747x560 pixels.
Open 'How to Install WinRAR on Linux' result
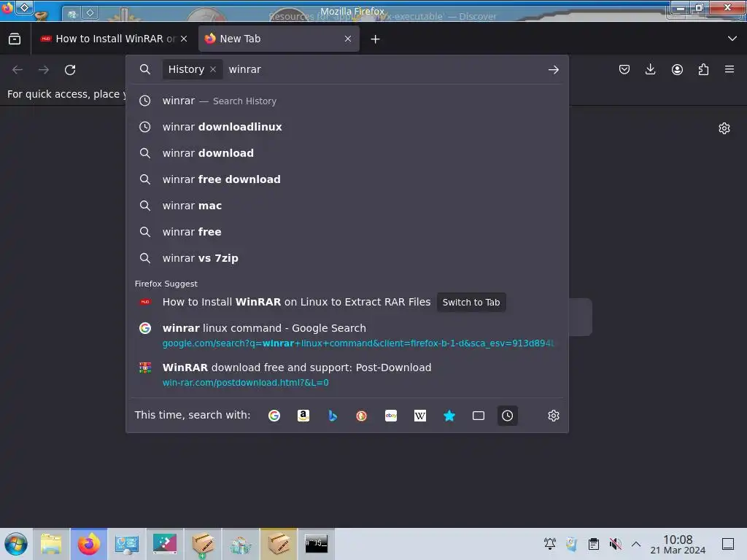pos(296,302)
